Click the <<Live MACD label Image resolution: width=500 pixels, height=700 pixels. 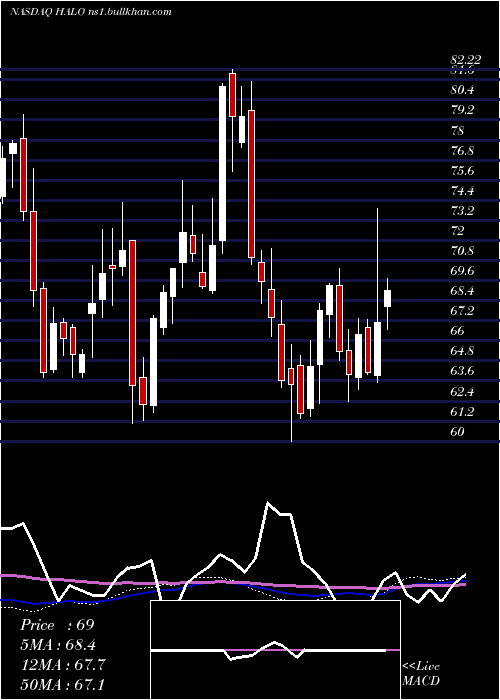click(421, 673)
